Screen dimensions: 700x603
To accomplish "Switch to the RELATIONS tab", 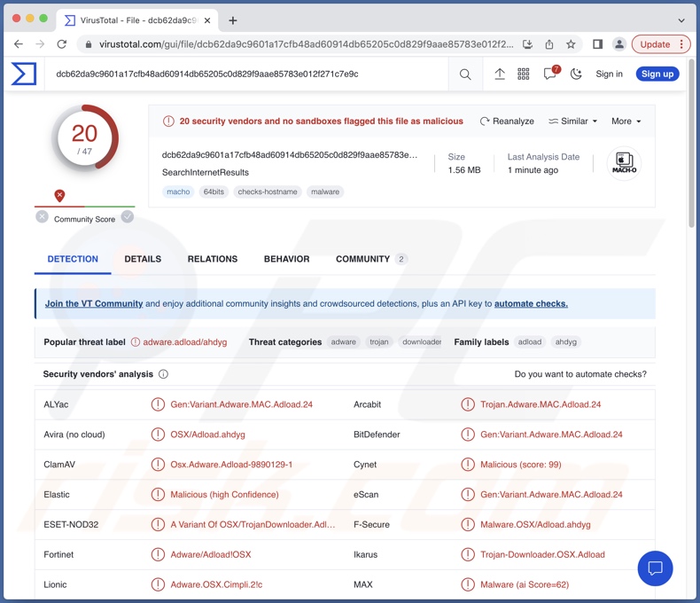I will tap(213, 259).
